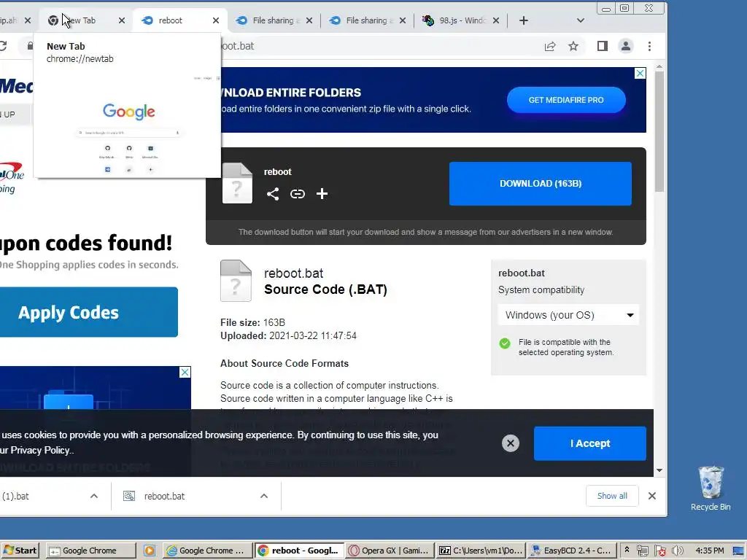Click the page vertical scrollbar thumb

(659, 131)
